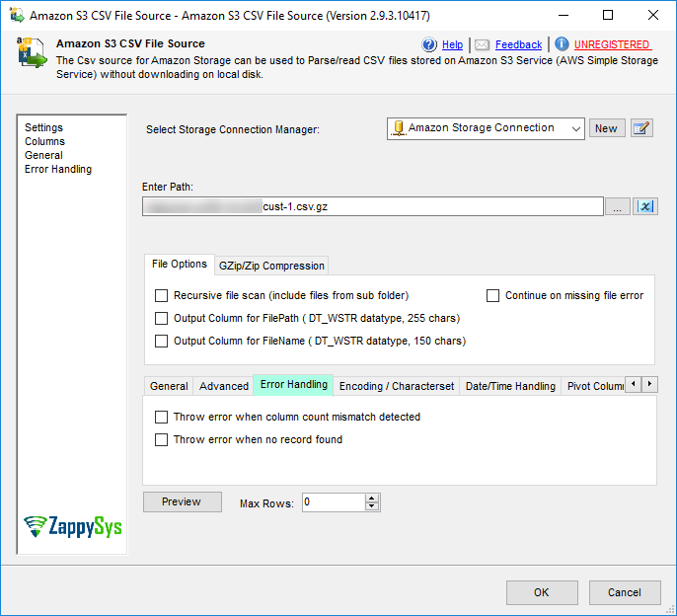Close the dialog window

coord(653,15)
